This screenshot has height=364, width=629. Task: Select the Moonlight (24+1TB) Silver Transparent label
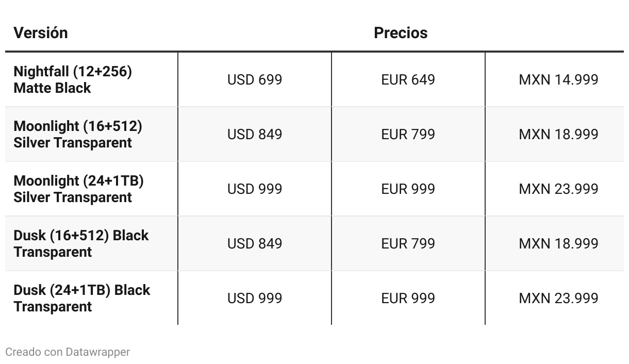click(x=78, y=189)
